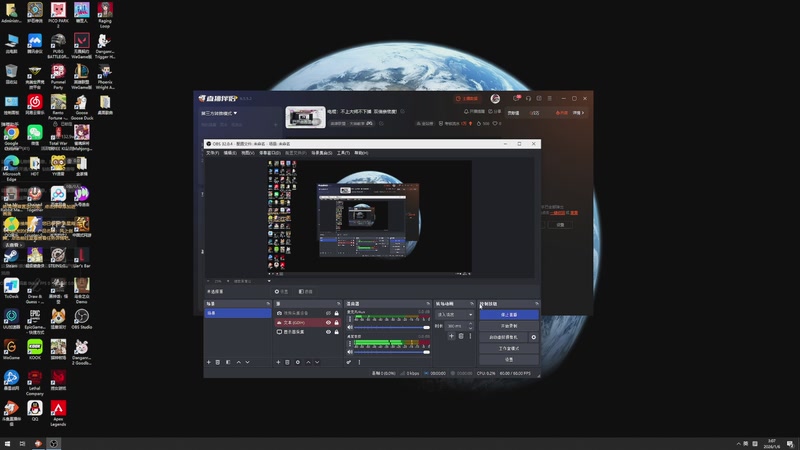Unlock the 显示器采集 source

336,332
